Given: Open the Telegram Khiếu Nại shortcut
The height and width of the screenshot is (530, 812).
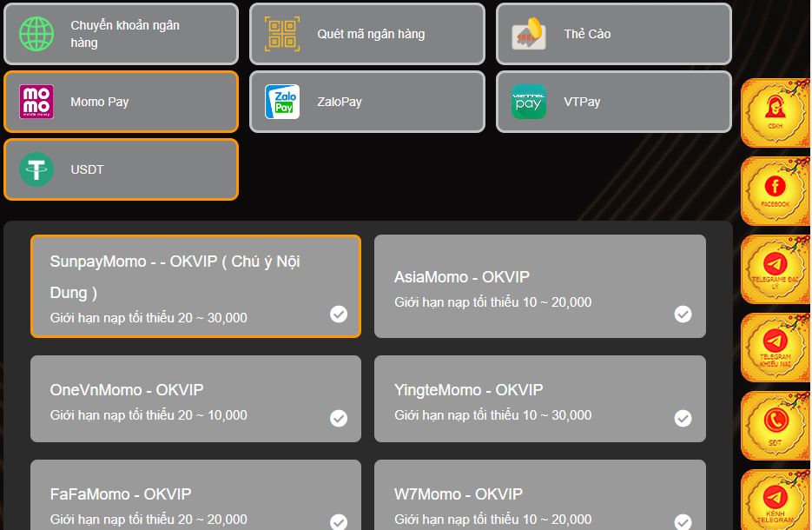Looking at the screenshot, I should click(x=775, y=347).
